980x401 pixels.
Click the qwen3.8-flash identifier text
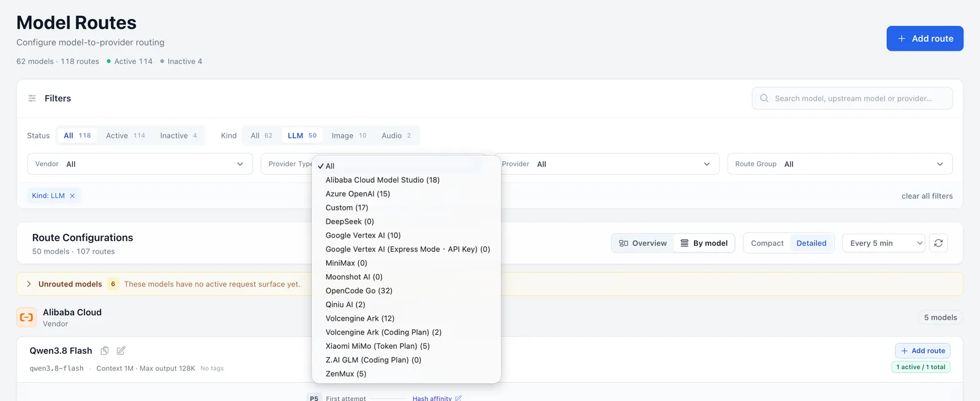(x=56, y=369)
